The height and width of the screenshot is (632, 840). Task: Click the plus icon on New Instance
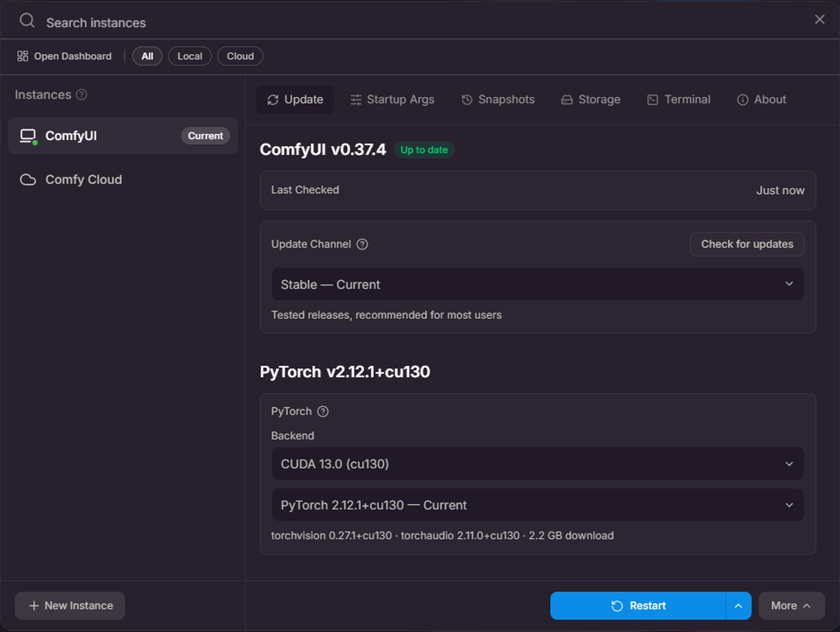(x=34, y=606)
